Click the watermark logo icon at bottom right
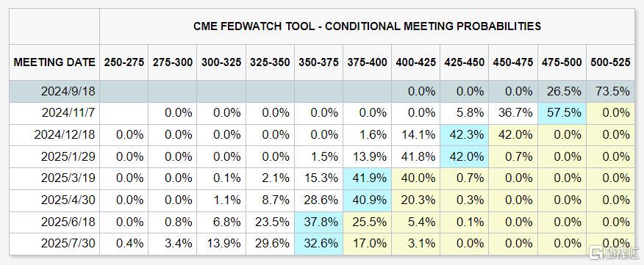 click(595, 253)
